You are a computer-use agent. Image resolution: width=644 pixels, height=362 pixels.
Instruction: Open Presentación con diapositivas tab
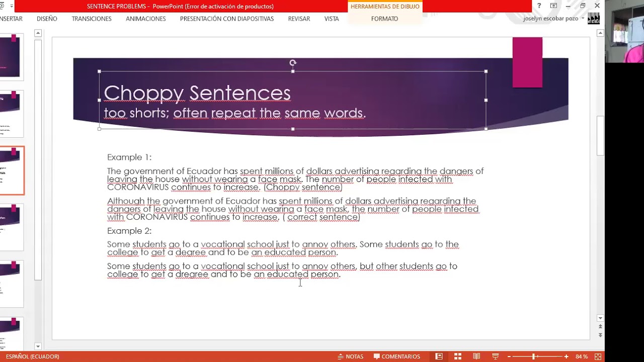coord(227,19)
